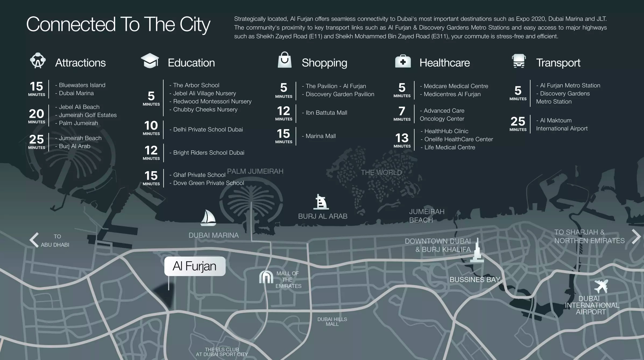The image size is (644, 360).
Task: Click the Dubai Hills Mall map label
Action: pos(332,322)
